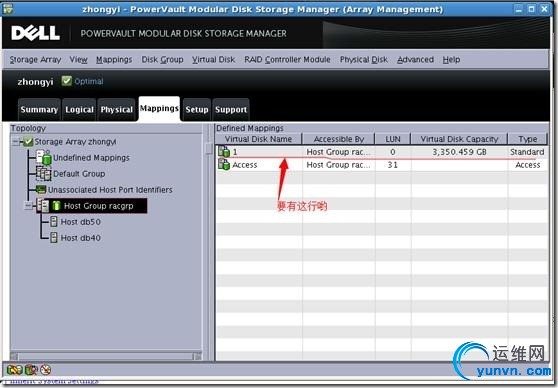Sort by Type column header
Image resolution: width=558 pixels, height=388 pixels.
528,139
